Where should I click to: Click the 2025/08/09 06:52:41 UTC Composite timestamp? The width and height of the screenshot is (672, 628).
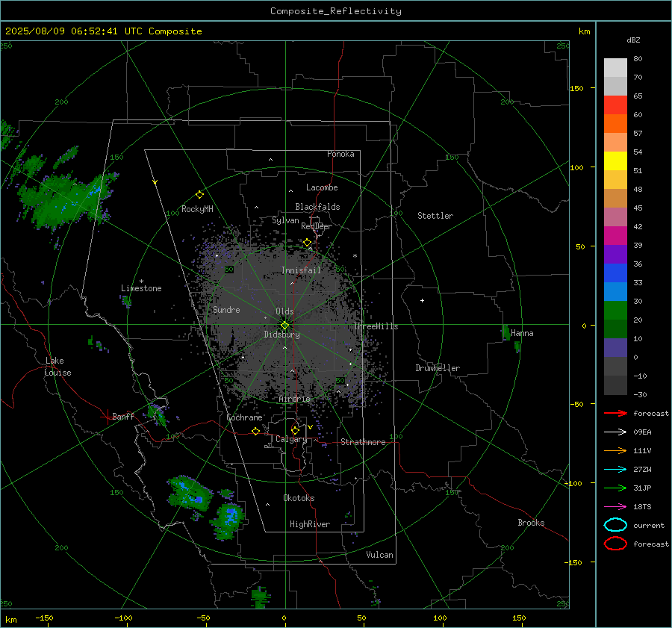[103, 31]
